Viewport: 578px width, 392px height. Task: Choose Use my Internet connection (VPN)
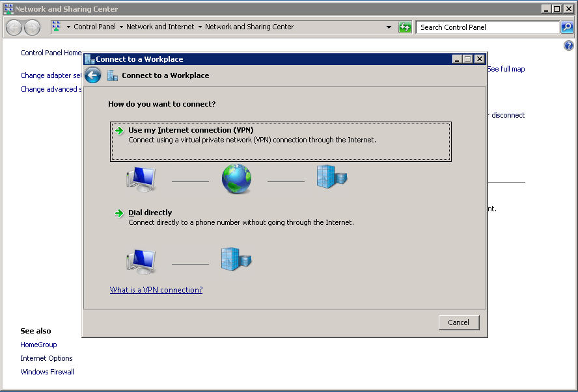(x=191, y=131)
